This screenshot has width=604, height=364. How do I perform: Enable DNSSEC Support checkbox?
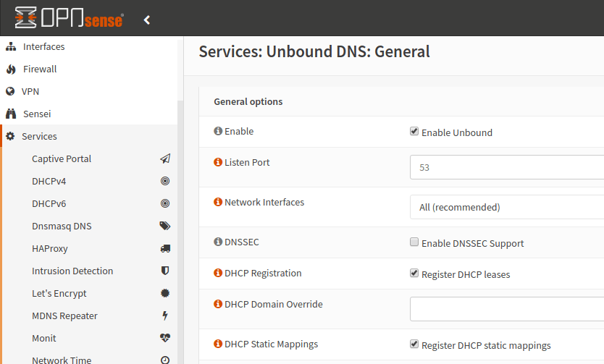tap(414, 242)
